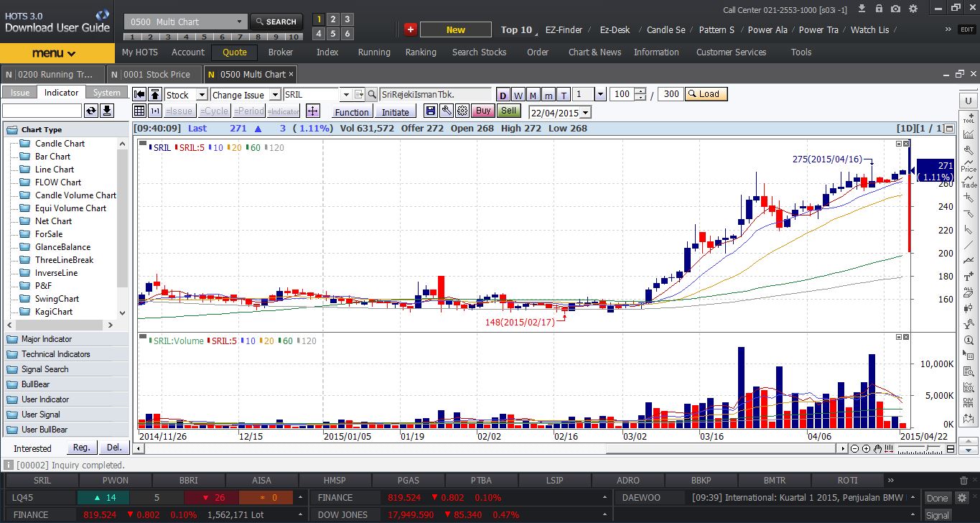Click the red plus add-menu icon
This screenshot has width=980, height=523.
point(410,29)
